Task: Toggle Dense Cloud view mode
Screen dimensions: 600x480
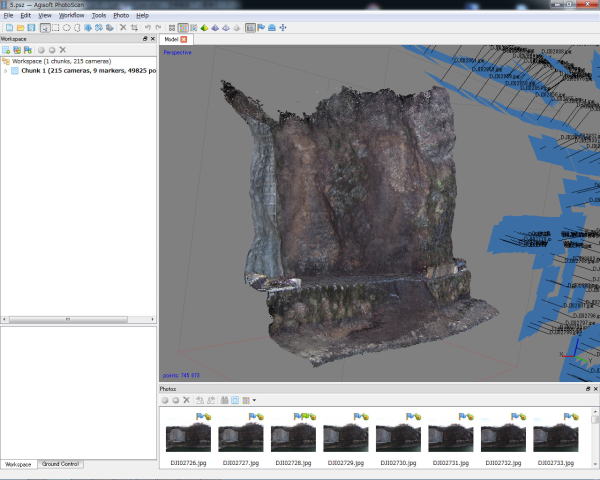Action: pos(183,28)
